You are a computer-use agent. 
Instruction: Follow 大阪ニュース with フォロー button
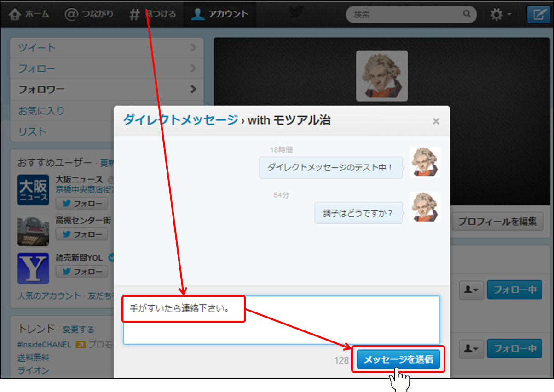82,203
